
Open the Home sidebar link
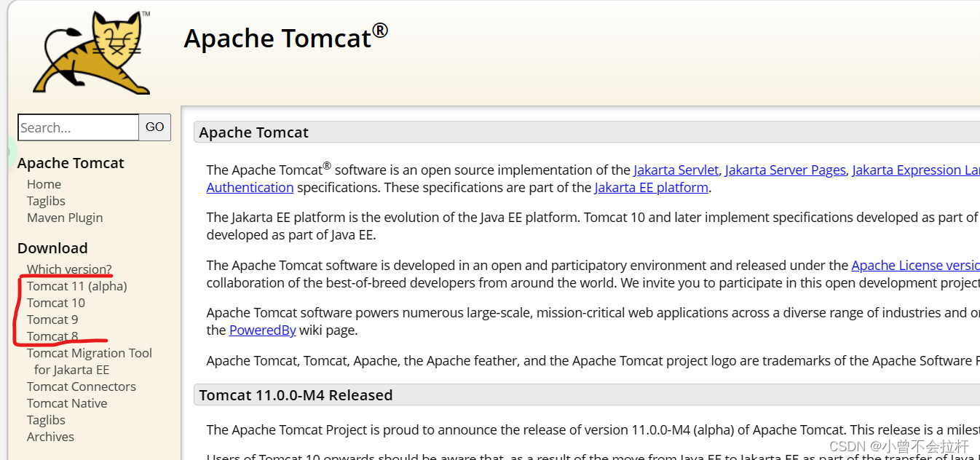point(44,184)
